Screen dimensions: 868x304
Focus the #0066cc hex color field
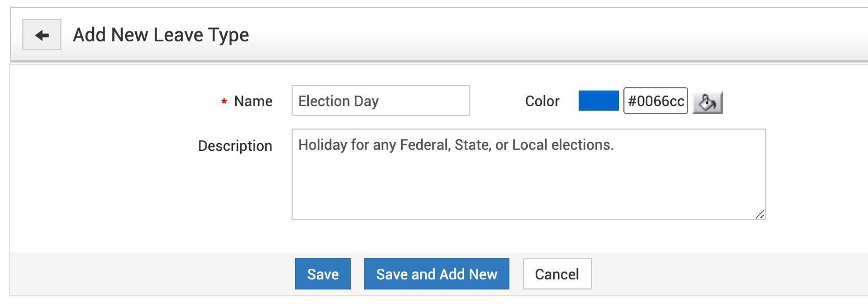click(655, 101)
